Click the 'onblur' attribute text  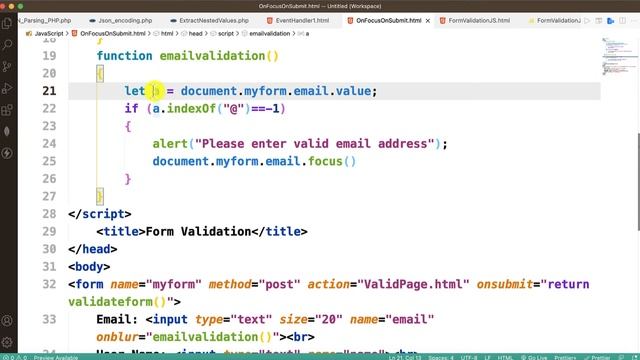pos(118,337)
